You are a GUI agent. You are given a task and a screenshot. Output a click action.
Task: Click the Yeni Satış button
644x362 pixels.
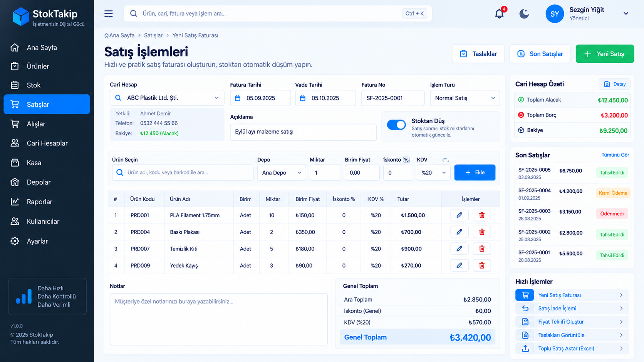(605, 54)
